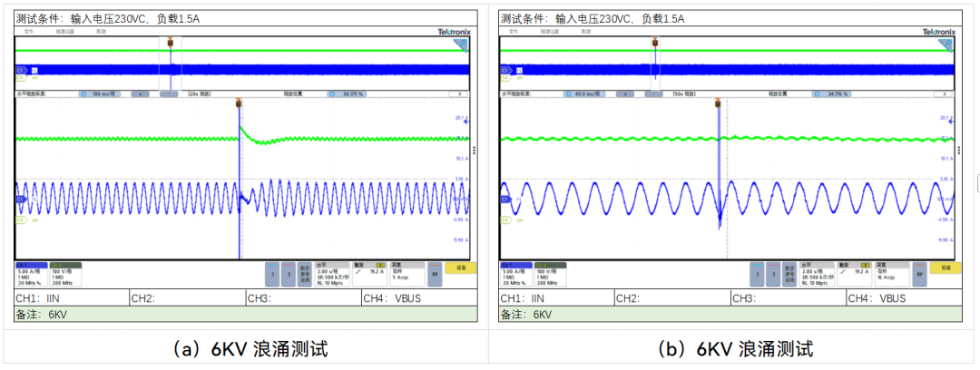
Task: Open the 帮助 menu in right oscilloscope (b)
Action: tap(585, 31)
